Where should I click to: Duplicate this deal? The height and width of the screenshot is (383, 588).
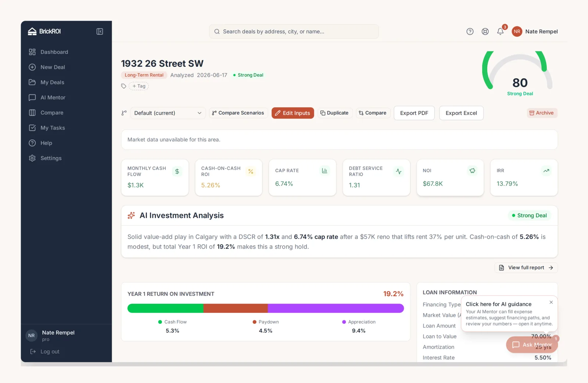(x=334, y=113)
